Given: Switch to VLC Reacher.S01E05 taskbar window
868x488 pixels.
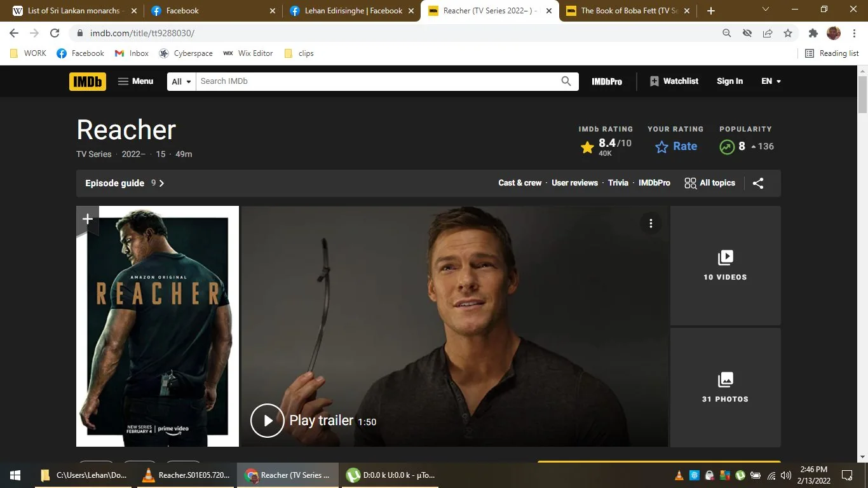Looking at the screenshot, I should (186, 475).
